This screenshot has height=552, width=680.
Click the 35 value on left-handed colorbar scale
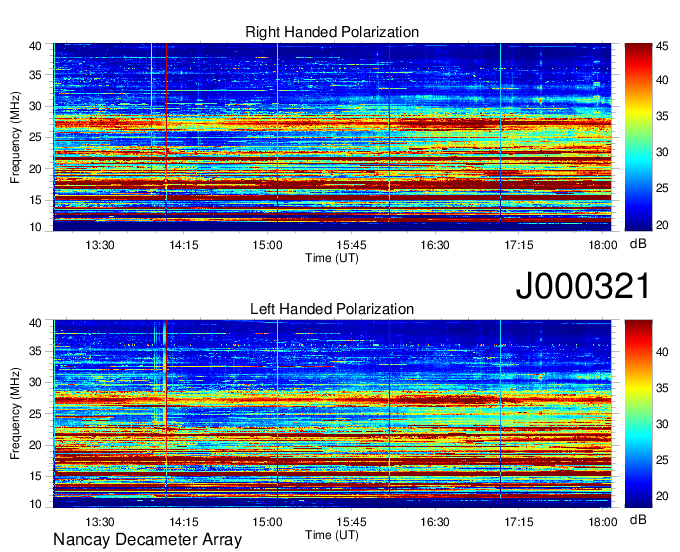coord(662,388)
